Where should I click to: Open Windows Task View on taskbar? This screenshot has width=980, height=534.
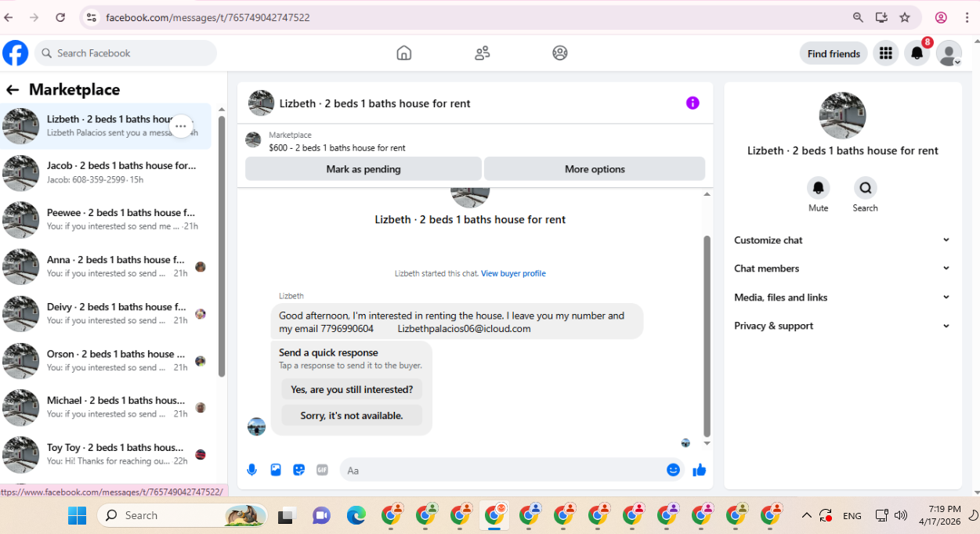point(286,515)
